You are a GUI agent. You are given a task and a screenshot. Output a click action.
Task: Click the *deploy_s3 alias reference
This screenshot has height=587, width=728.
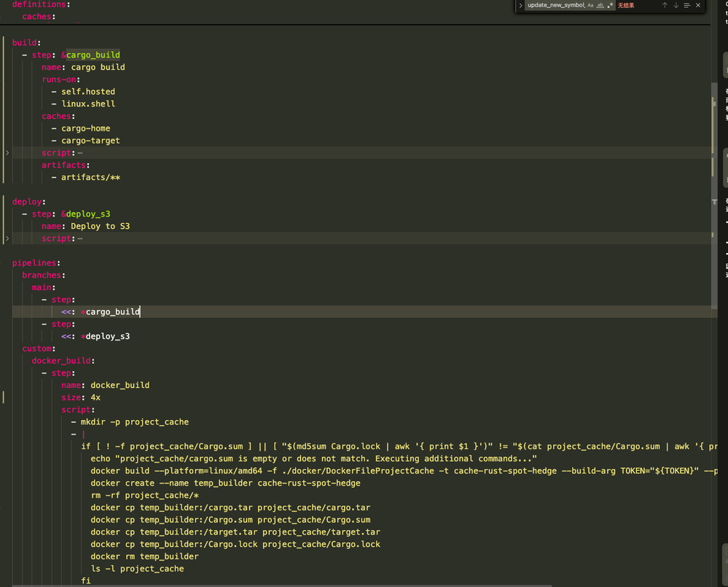(x=106, y=337)
